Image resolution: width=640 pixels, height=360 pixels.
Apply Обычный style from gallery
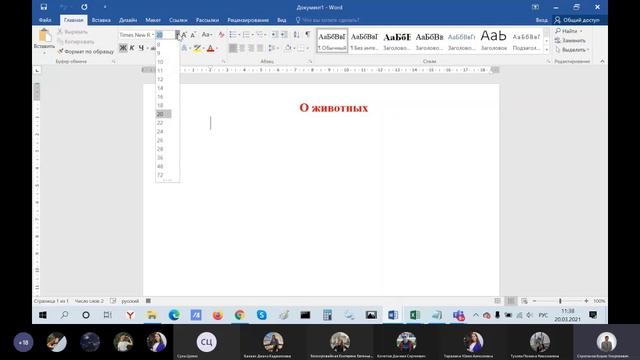coord(332,40)
